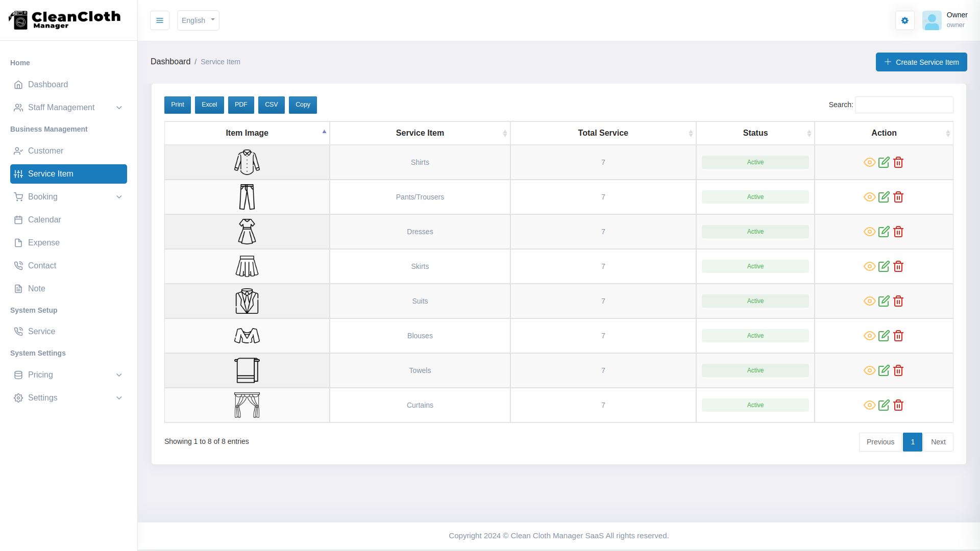
Task: Export the table using the PDF button
Action: (x=241, y=105)
